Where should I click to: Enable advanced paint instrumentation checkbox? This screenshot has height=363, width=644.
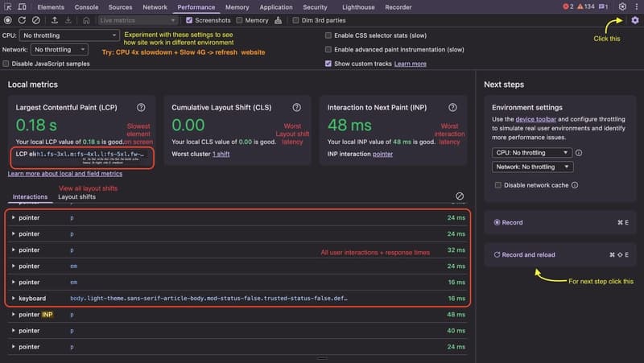328,49
